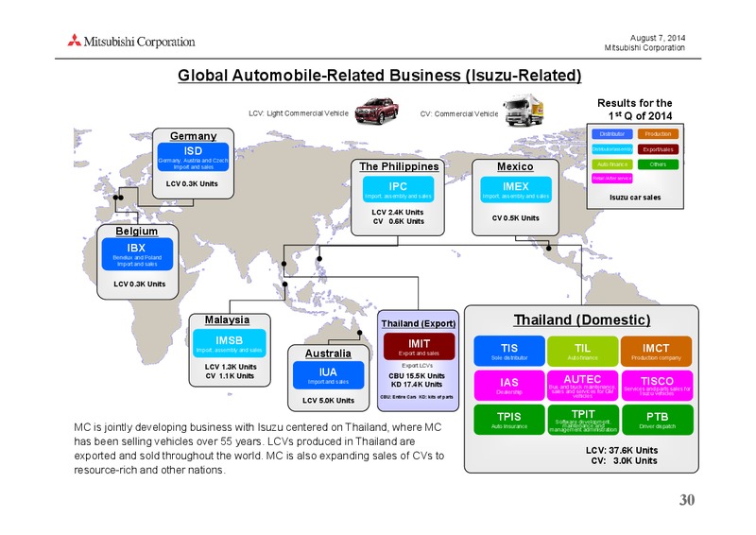Viewport: 756px width, 535px height.
Task: Click the 'CBU: Entire Cars KD: kits of parts' footnote
Action: pyautogui.click(x=417, y=397)
